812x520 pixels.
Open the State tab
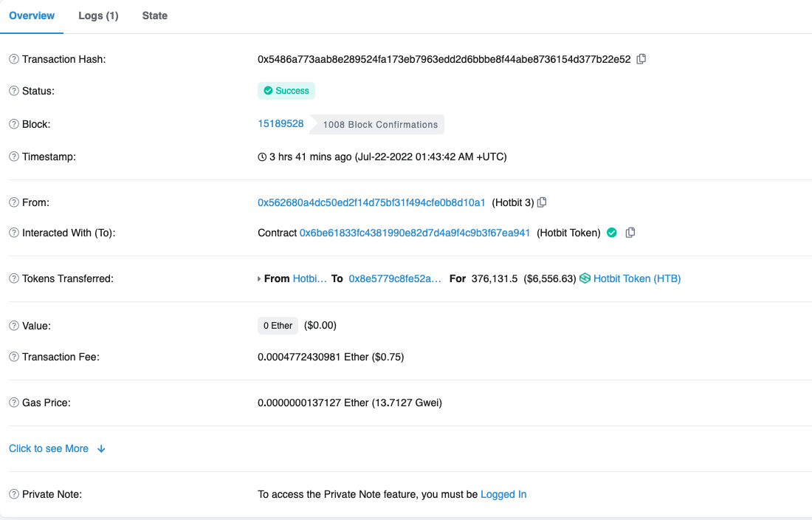[x=154, y=16]
